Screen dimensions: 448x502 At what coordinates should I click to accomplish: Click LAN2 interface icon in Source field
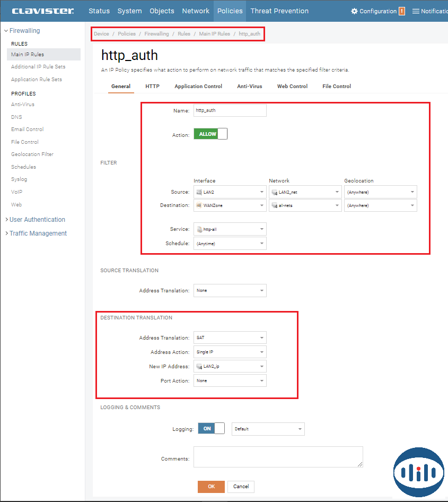tap(199, 192)
